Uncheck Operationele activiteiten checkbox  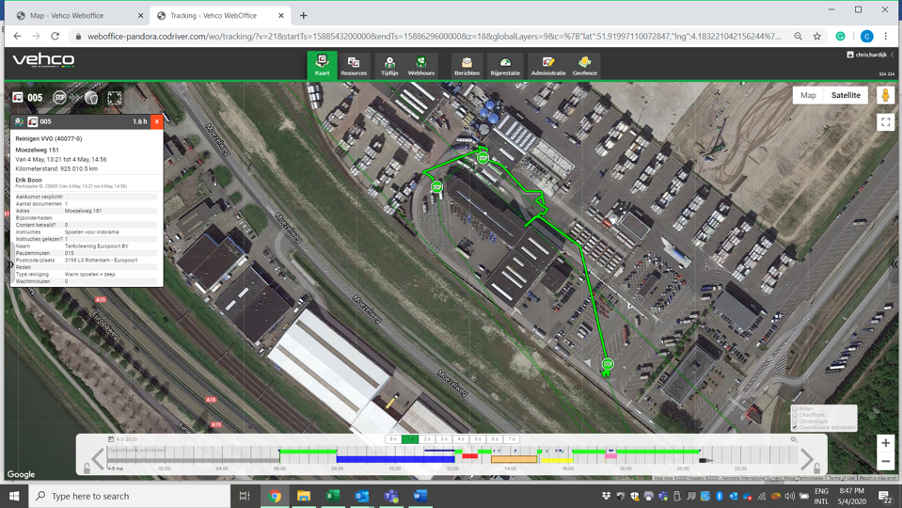pyautogui.click(x=795, y=427)
